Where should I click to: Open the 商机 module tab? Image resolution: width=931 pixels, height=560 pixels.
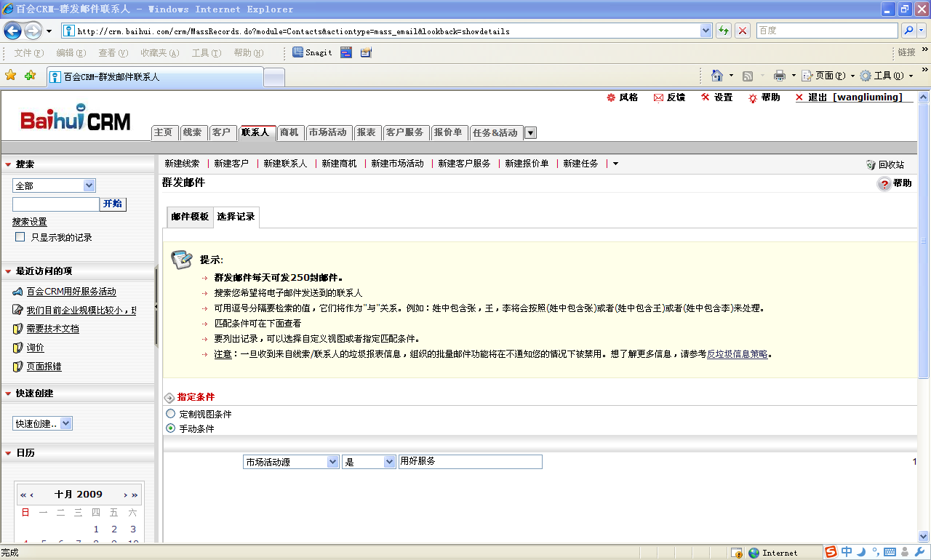click(290, 132)
